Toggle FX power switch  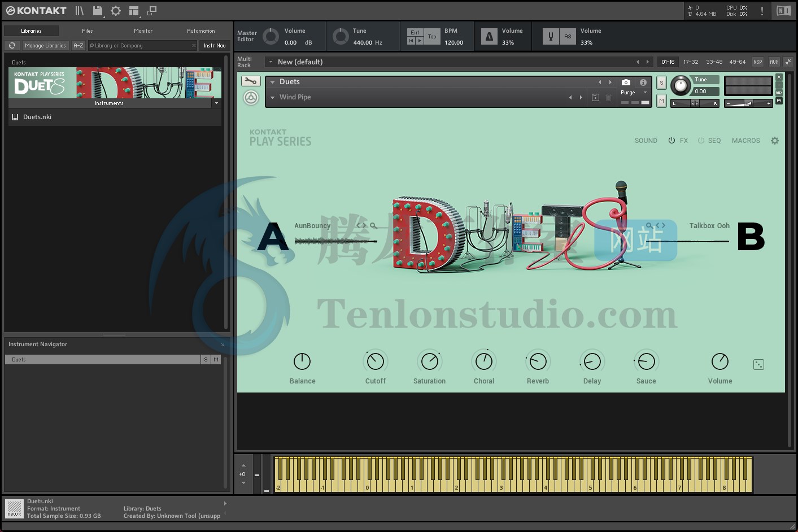pos(671,141)
